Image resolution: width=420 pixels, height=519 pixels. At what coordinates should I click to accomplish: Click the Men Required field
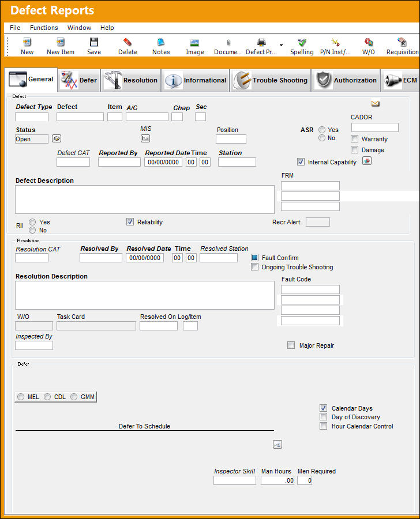click(305, 480)
